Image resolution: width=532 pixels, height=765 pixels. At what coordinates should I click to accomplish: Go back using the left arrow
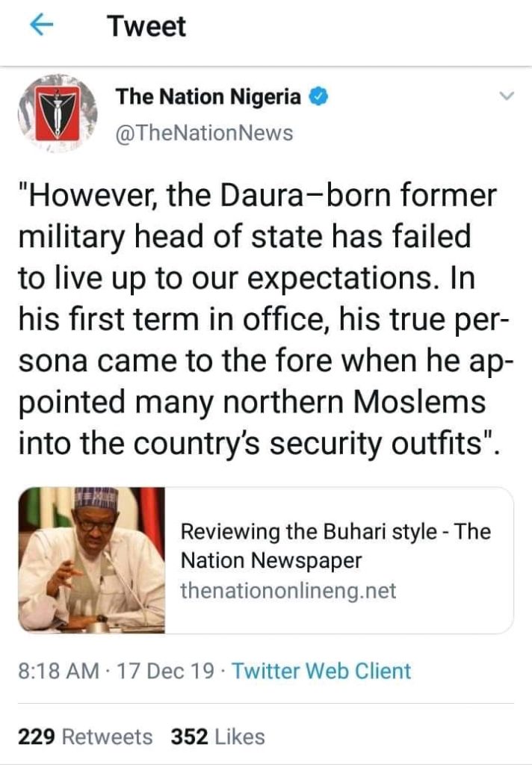click(x=40, y=26)
